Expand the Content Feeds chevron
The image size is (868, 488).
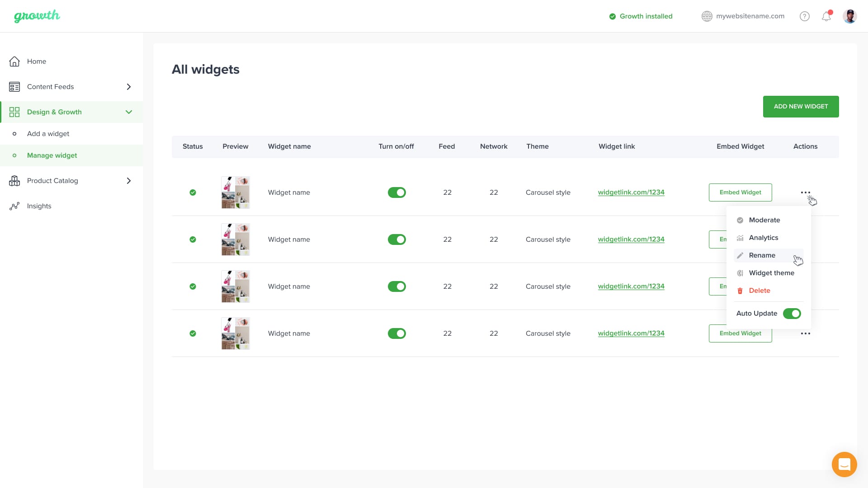(x=129, y=87)
